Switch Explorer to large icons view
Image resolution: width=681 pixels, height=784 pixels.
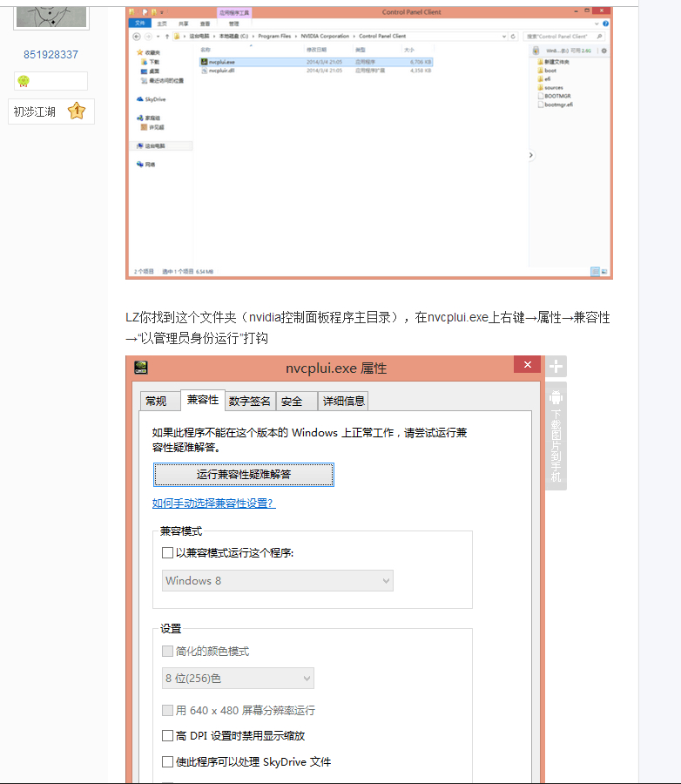tap(604, 272)
